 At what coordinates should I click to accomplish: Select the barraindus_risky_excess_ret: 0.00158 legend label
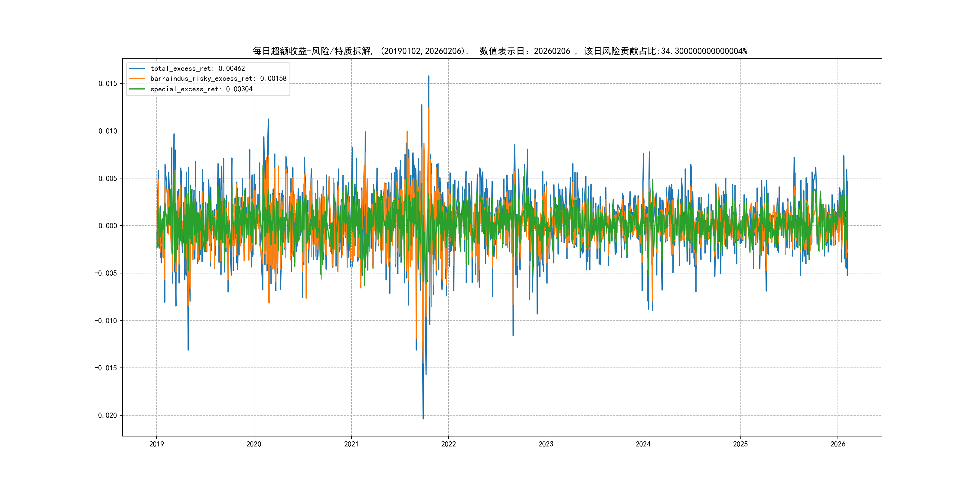[218, 79]
